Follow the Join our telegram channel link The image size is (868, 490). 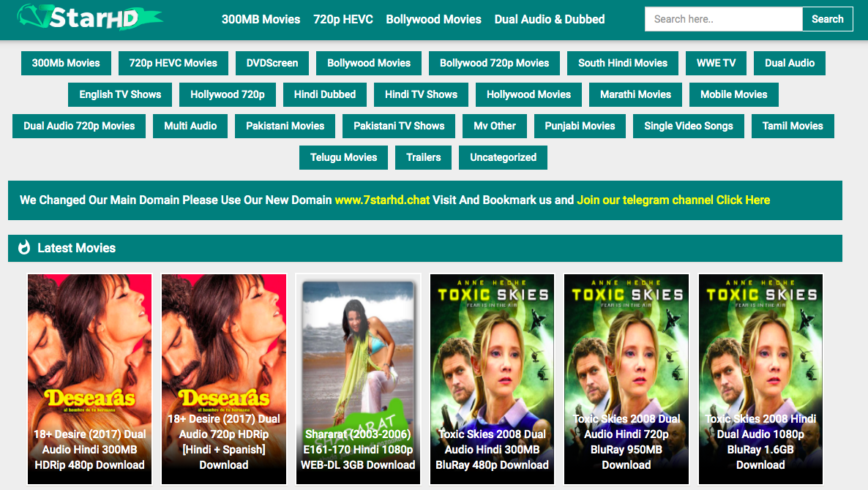(x=673, y=200)
